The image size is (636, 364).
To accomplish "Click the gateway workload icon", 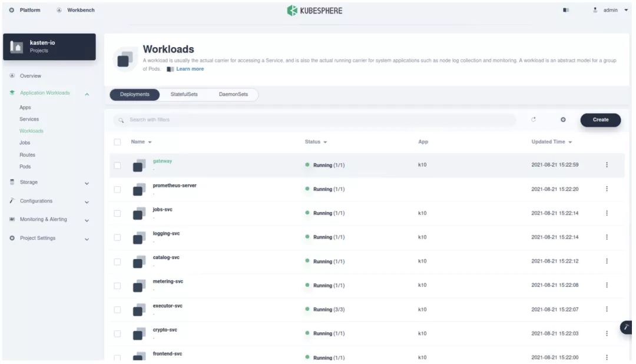I will click(x=139, y=165).
